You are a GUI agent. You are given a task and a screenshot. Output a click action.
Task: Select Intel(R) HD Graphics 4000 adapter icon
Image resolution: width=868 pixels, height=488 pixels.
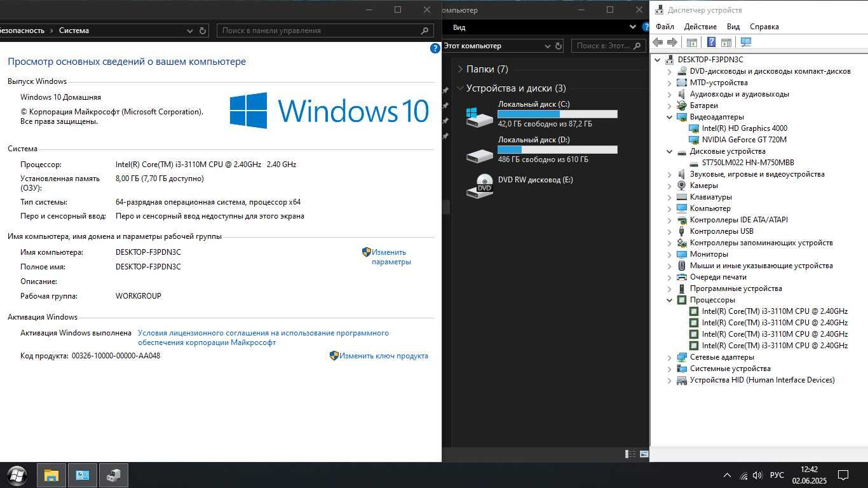(x=695, y=128)
